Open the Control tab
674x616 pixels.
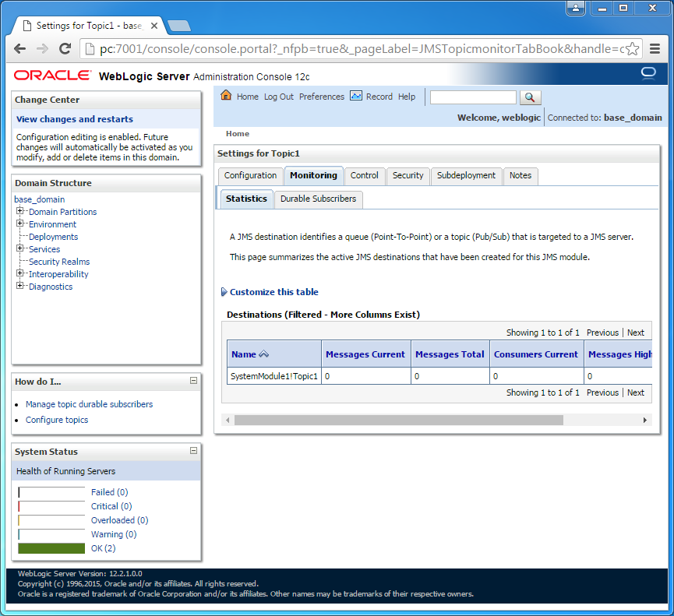pos(364,176)
